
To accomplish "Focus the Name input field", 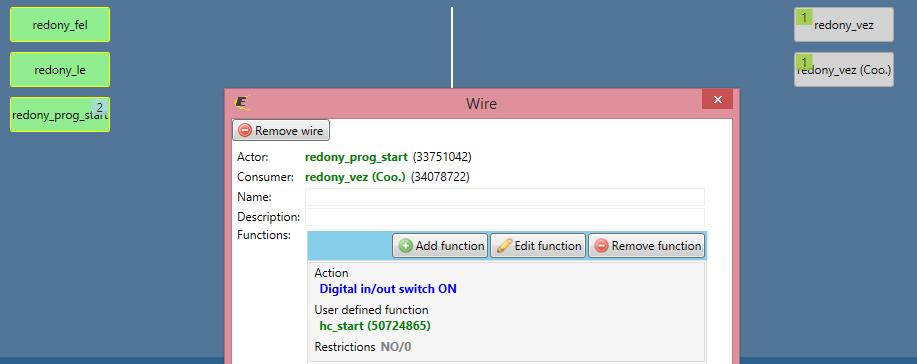I will (505, 197).
